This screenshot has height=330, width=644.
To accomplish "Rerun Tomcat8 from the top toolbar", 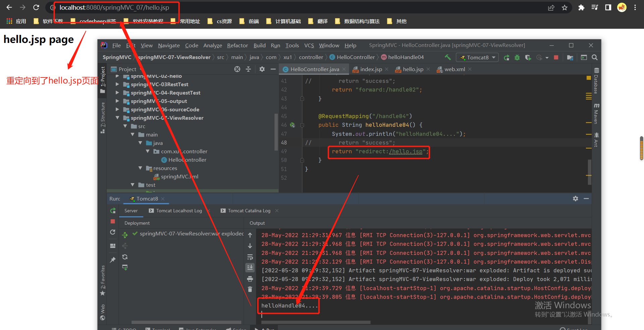I will tap(506, 57).
